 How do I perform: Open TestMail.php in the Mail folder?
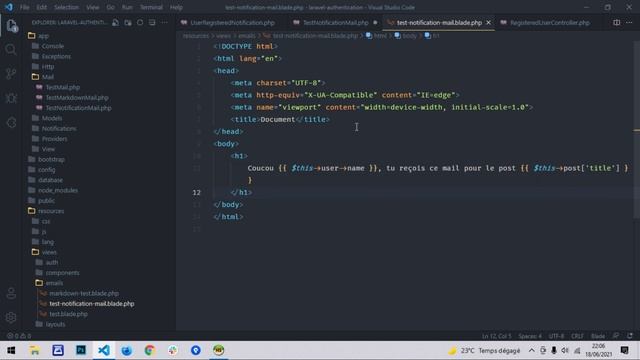(62, 87)
